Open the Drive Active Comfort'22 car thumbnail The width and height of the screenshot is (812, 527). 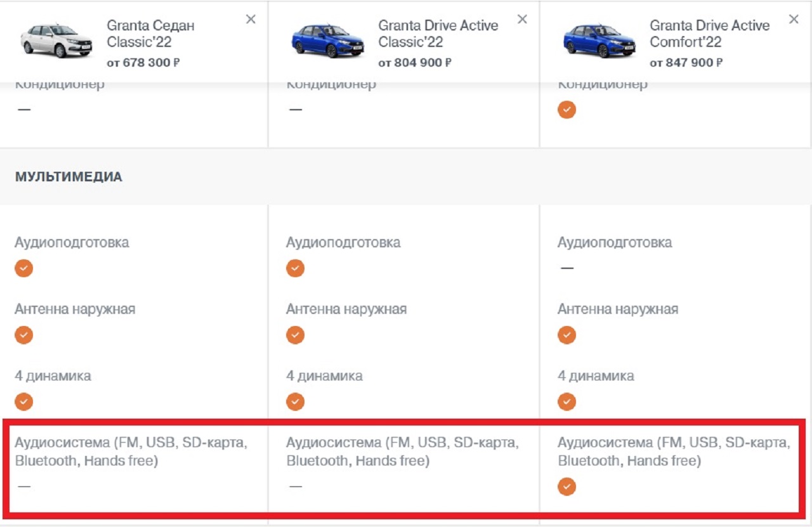(x=599, y=41)
